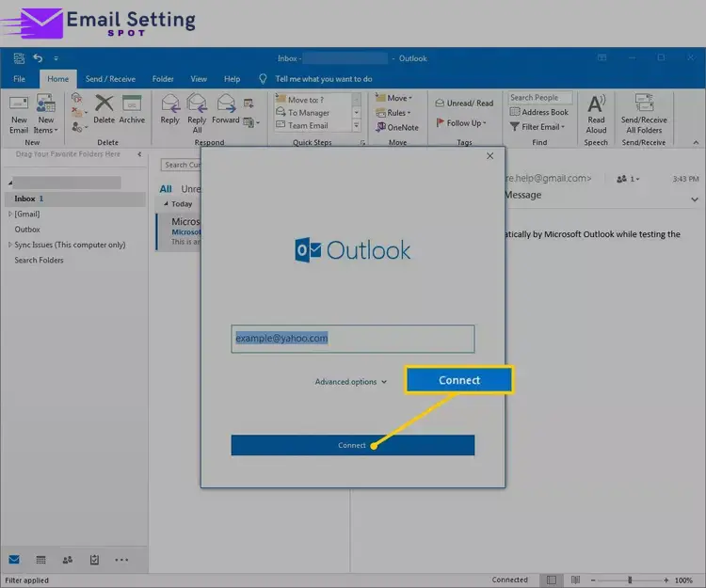Open the File tab

[x=20, y=79]
